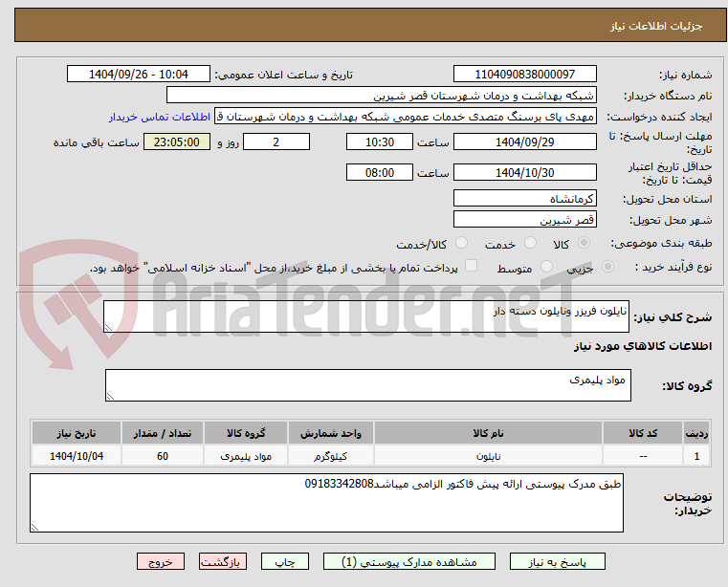Click the خروج exit button
The width and height of the screenshot is (728, 587).
[160, 561]
